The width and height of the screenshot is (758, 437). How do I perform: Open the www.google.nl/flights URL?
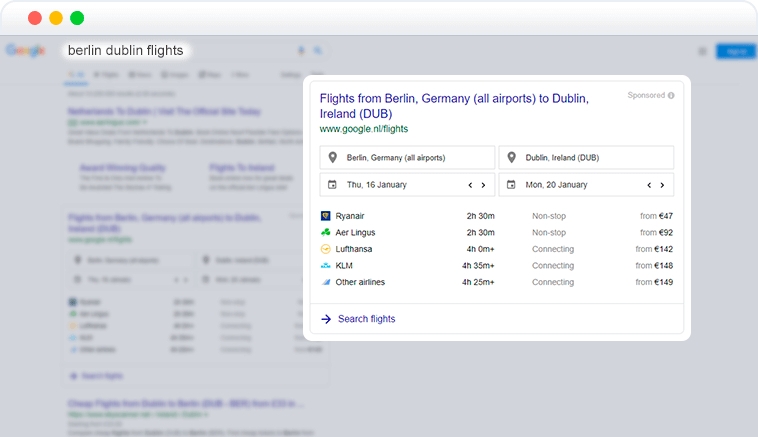[364, 129]
